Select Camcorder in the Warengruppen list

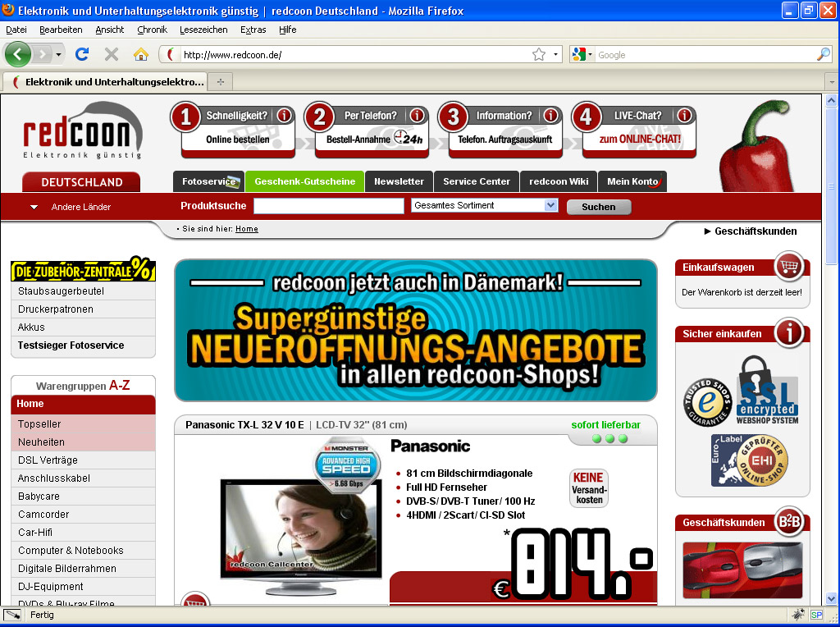pos(43,515)
